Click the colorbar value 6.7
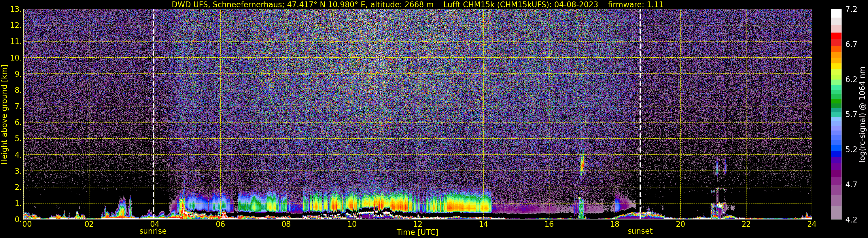 point(851,44)
